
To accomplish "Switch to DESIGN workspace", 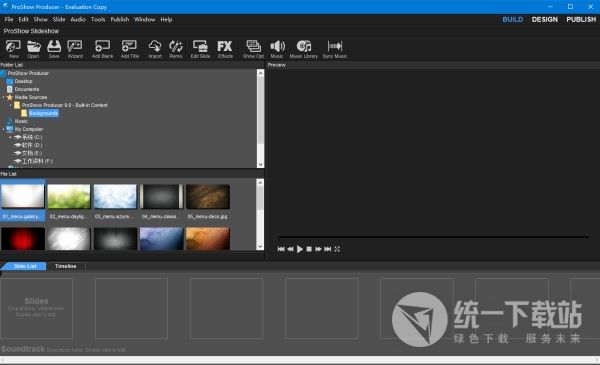I will click(x=545, y=19).
